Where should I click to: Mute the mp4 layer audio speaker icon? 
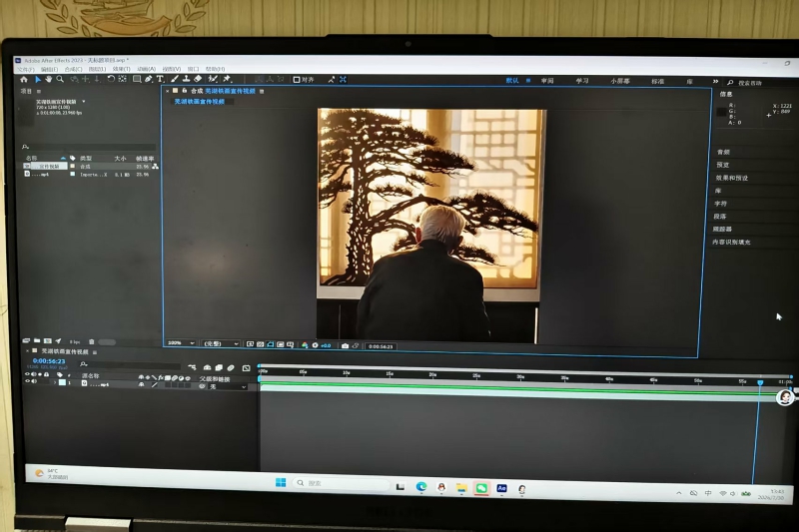pos(34,381)
